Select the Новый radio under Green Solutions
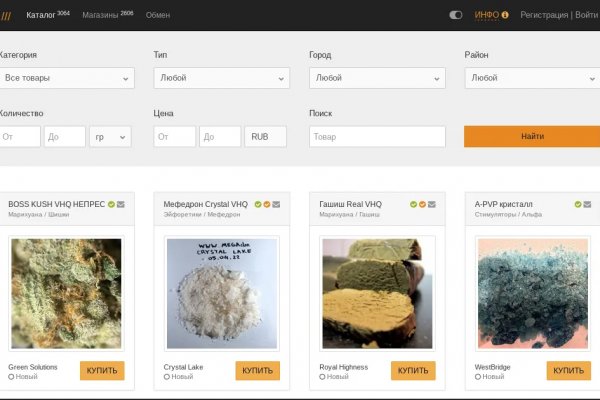The image size is (600, 400). [x=11, y=377]
